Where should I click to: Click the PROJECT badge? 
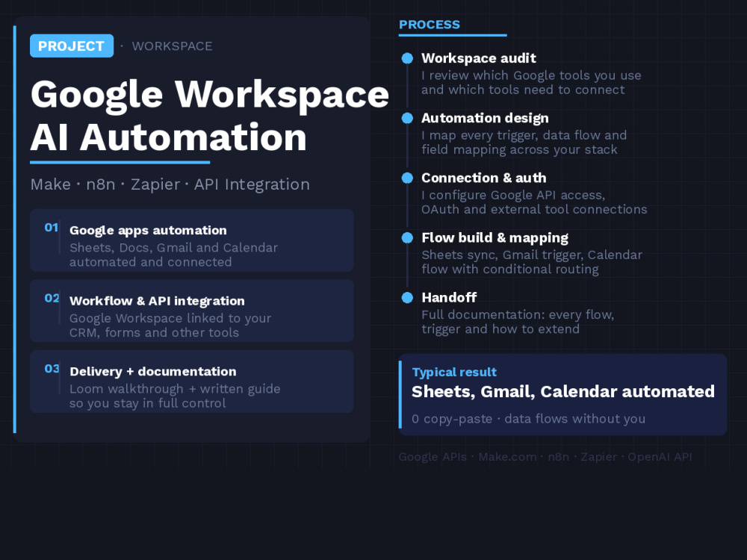pyautogui.click(x=72, y=46)
